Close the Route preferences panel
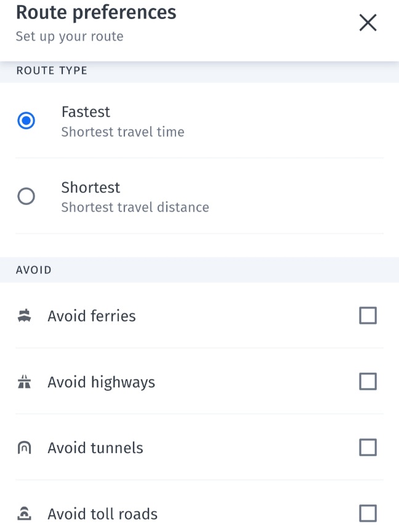399x532 pixels. click(368, 23)
